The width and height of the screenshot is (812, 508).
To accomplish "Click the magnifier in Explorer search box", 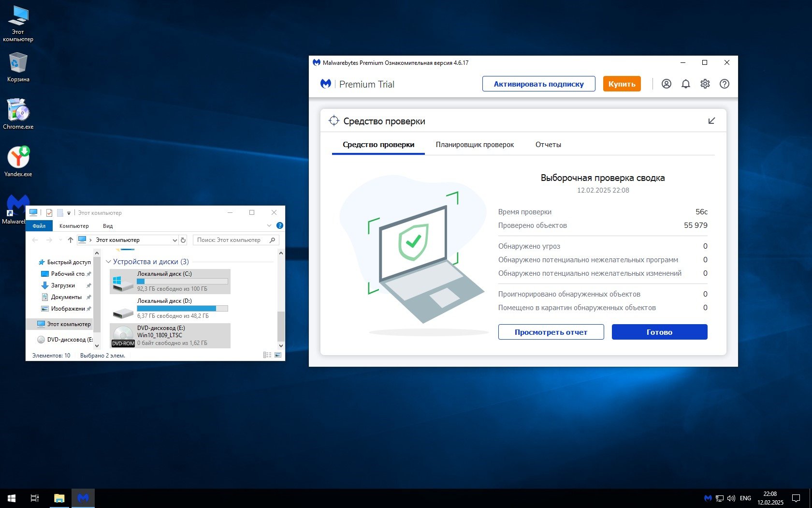I will (x=273, y=240).
